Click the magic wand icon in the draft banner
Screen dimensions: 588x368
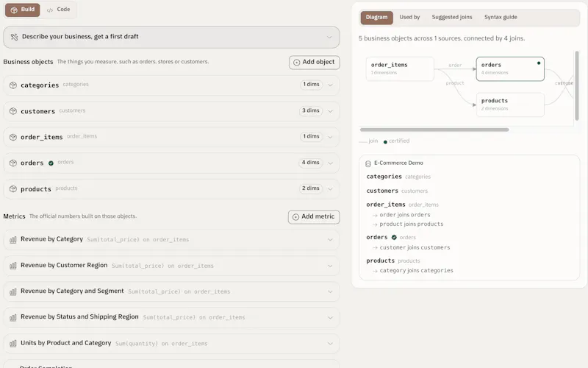coord(14,37)
